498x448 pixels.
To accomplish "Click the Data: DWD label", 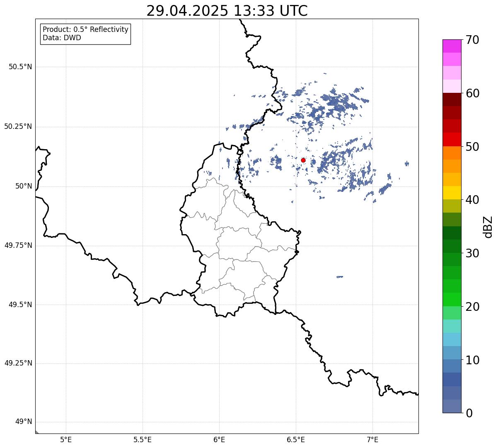I will [x=62, y=38].
